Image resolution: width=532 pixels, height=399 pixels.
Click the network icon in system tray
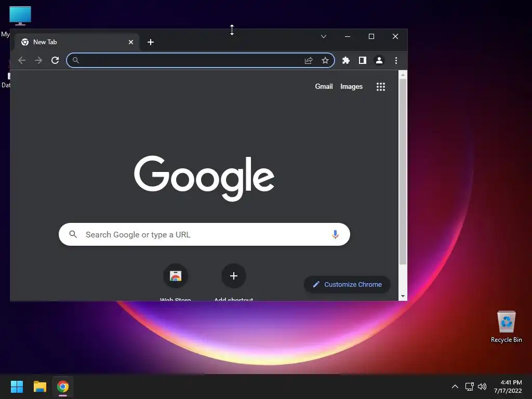coord(469,387)
